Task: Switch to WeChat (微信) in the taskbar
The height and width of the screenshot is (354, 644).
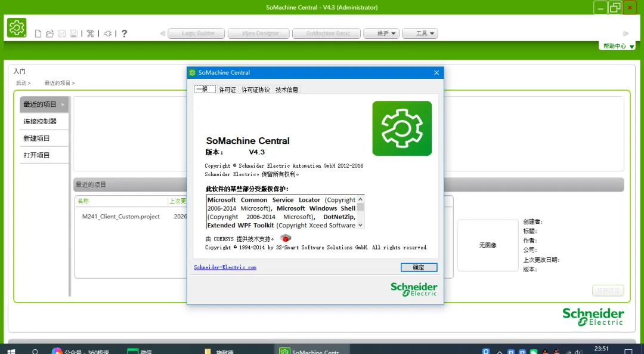Action: [x=140, y=351]
